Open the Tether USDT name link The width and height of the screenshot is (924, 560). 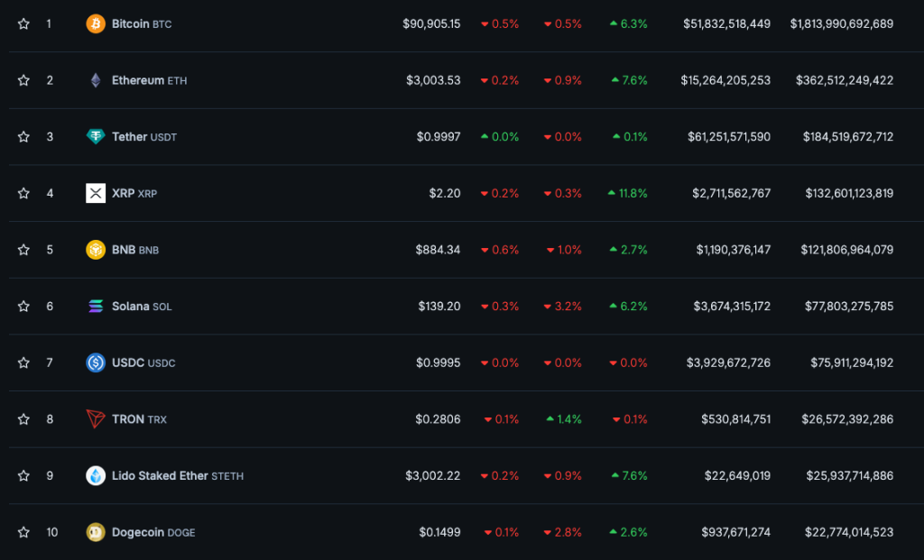143,137
